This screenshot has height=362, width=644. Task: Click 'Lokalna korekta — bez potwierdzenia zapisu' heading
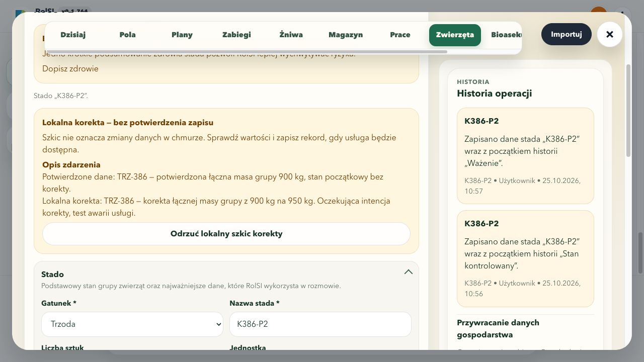tap(128, 123)
